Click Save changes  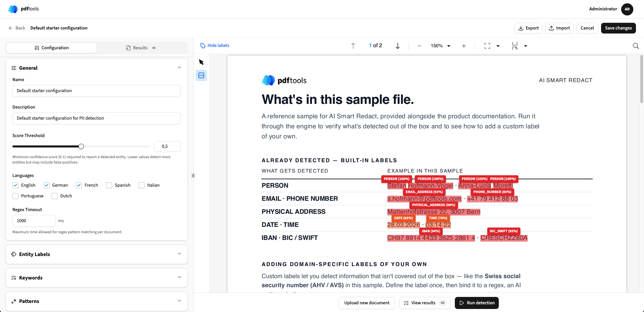[619, 28]
